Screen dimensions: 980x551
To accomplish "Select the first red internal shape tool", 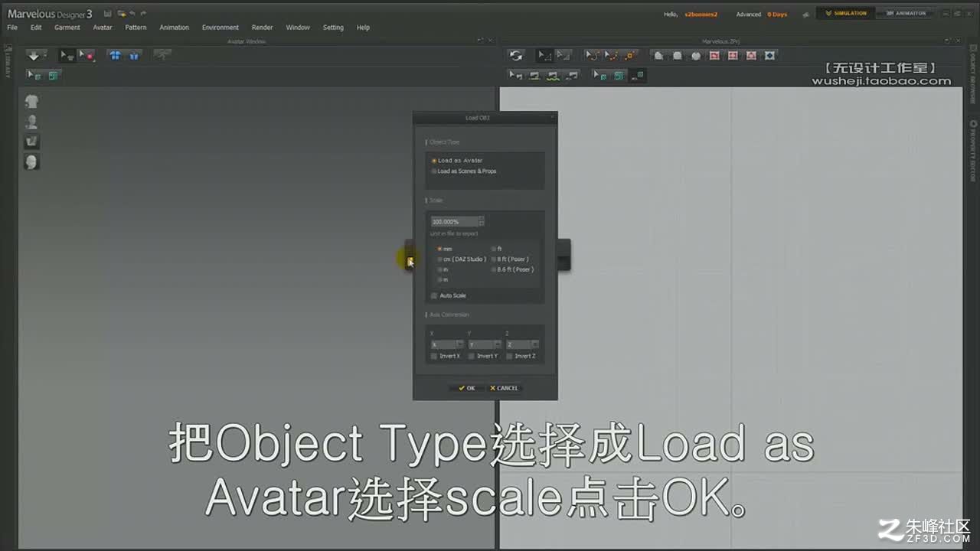I will (714, 55).
